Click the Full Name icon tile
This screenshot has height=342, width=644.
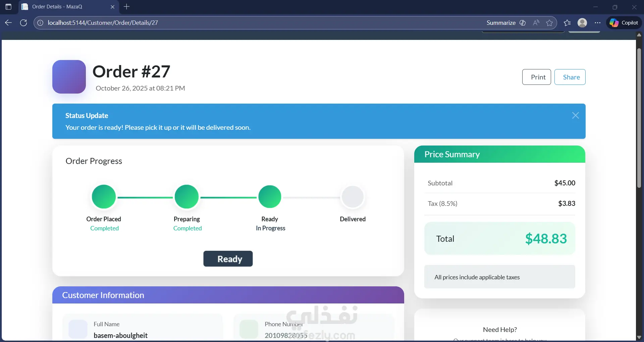point(78,329)
